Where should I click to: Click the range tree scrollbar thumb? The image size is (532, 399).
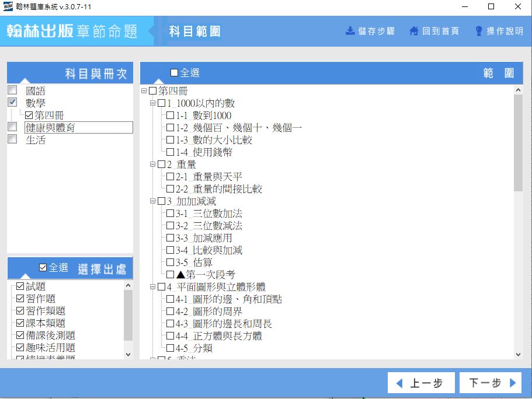pyautogui.click(x=518, y=143)
